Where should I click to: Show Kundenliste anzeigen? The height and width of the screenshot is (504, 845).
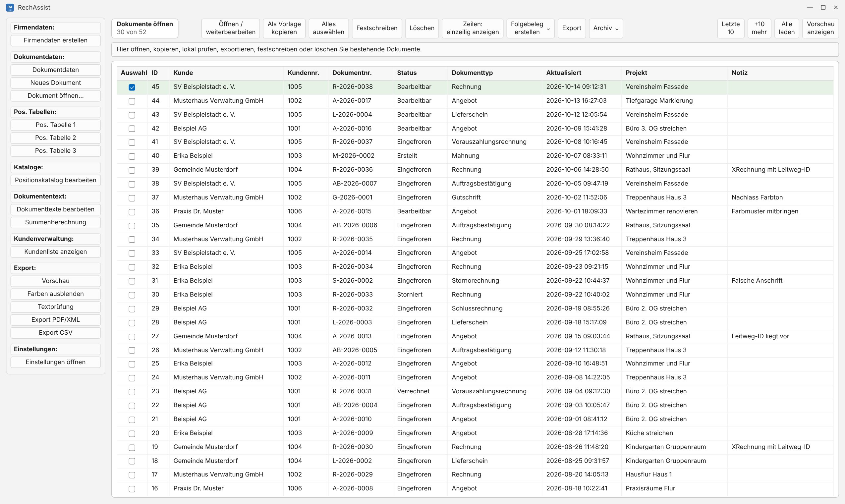[x=56, y=252]
